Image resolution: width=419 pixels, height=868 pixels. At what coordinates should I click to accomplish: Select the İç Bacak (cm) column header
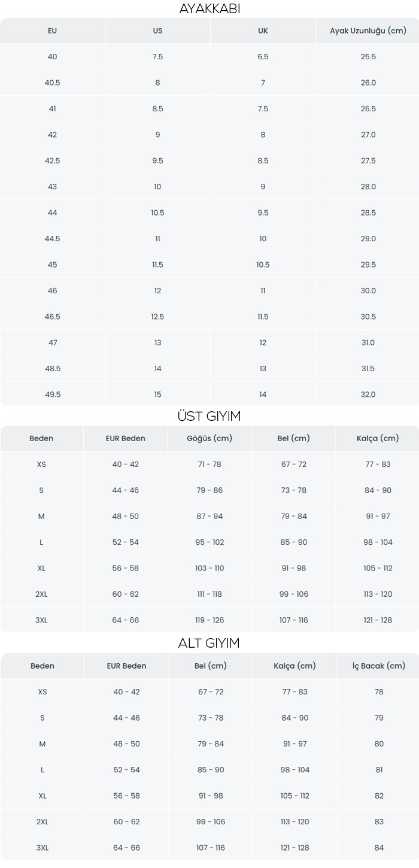(x=379, y=666)
